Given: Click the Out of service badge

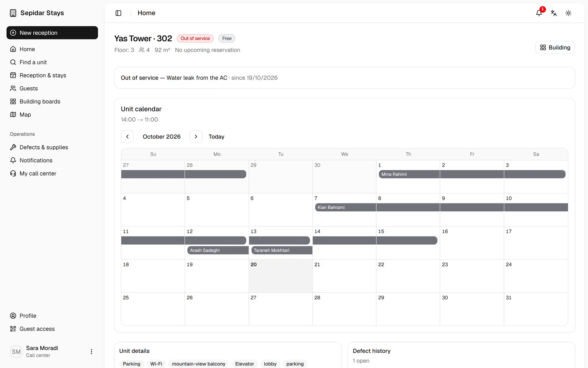Looking at the screenshot, I should [195, 39].
